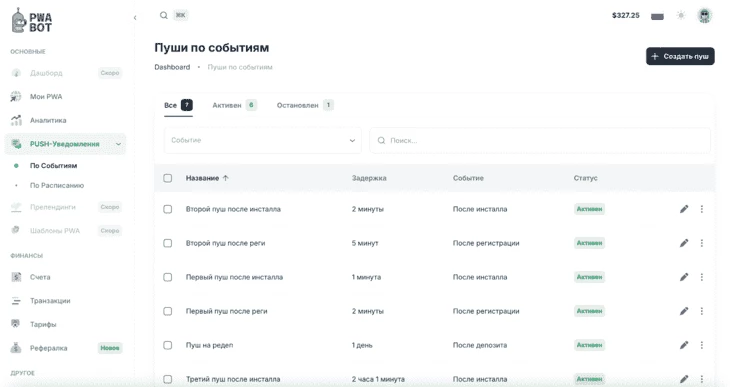730x387 pixels.
Task: Click the PUSH-Уведомления icon
Action: click(16, 144)
